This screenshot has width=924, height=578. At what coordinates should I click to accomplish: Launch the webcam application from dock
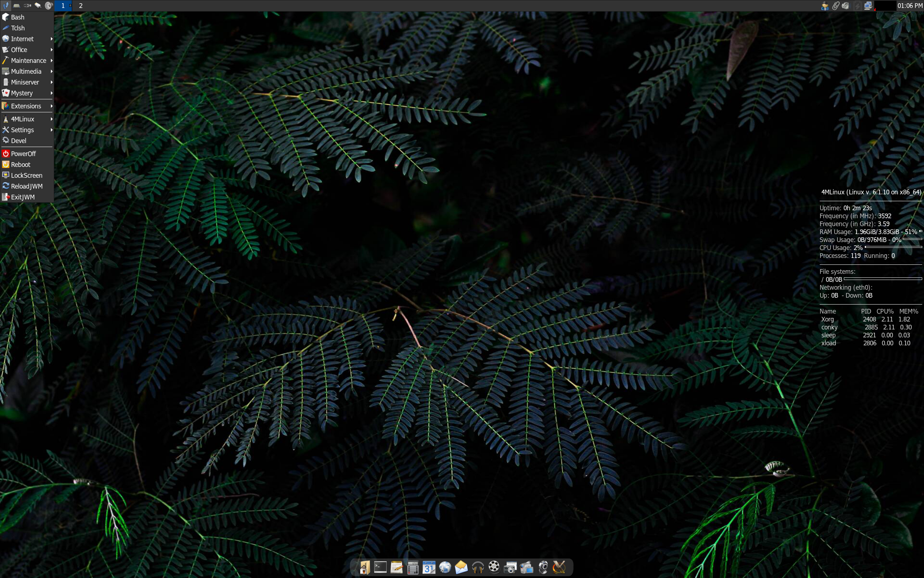coord(543,567)
